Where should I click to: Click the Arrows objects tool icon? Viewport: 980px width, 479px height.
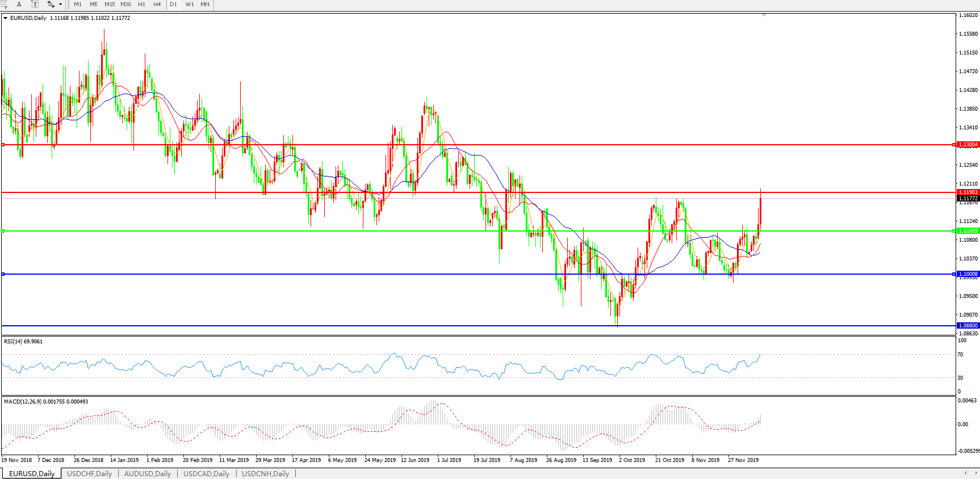point(51,5)
